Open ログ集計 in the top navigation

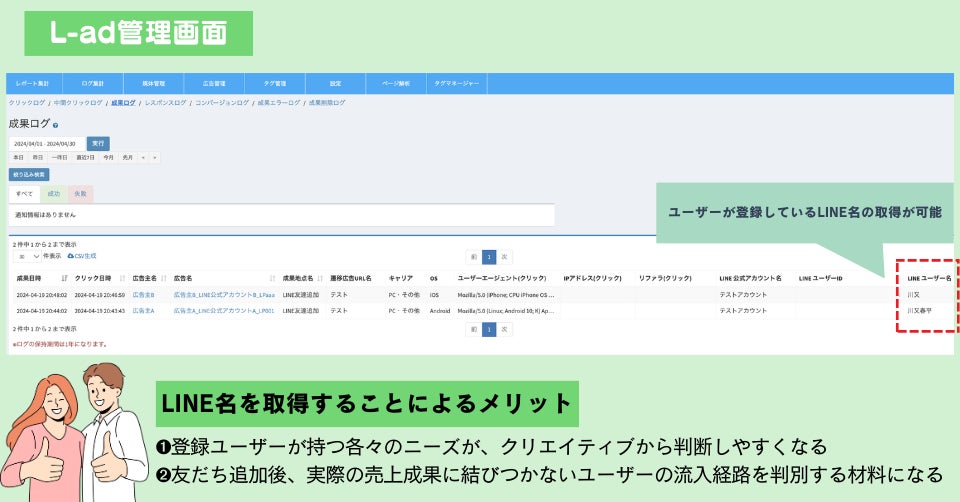[93, 83]
